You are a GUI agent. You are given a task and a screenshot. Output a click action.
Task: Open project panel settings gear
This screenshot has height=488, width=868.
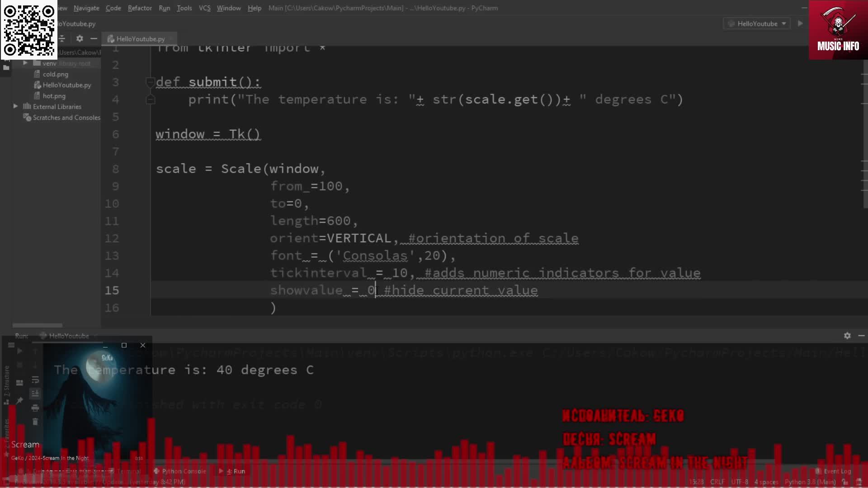pos(80,39)
